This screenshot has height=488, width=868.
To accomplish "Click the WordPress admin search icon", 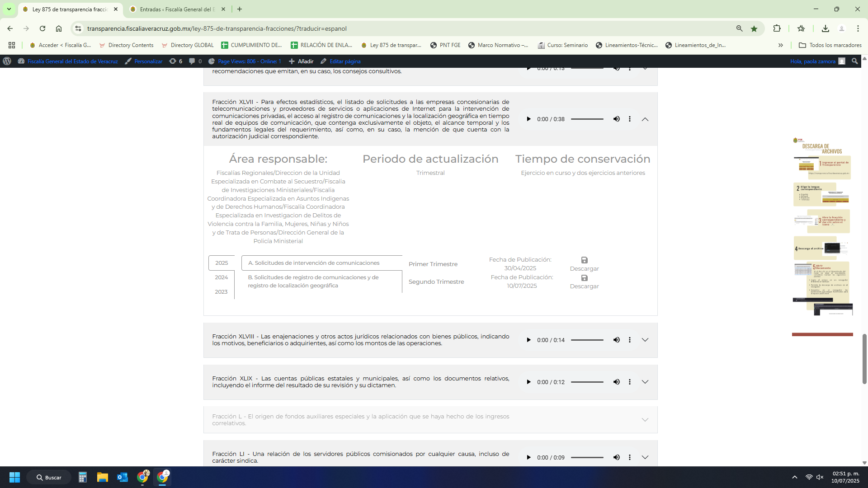I will pos(854,61).
